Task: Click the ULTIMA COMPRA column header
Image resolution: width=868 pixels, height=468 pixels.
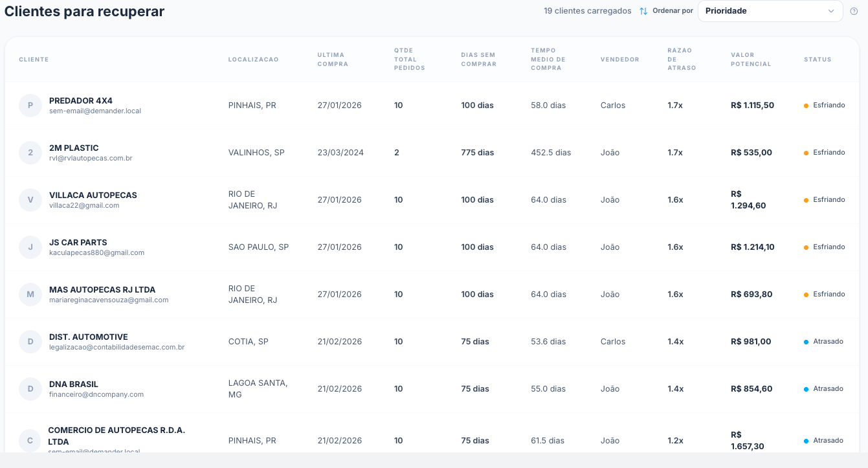Action: click(333, 60)
